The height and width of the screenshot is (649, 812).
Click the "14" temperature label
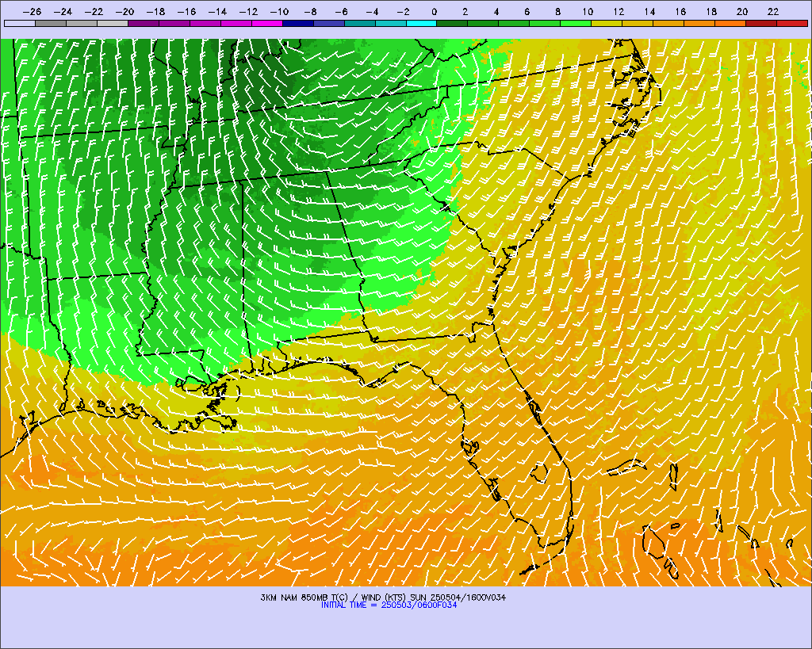[649, 11]
